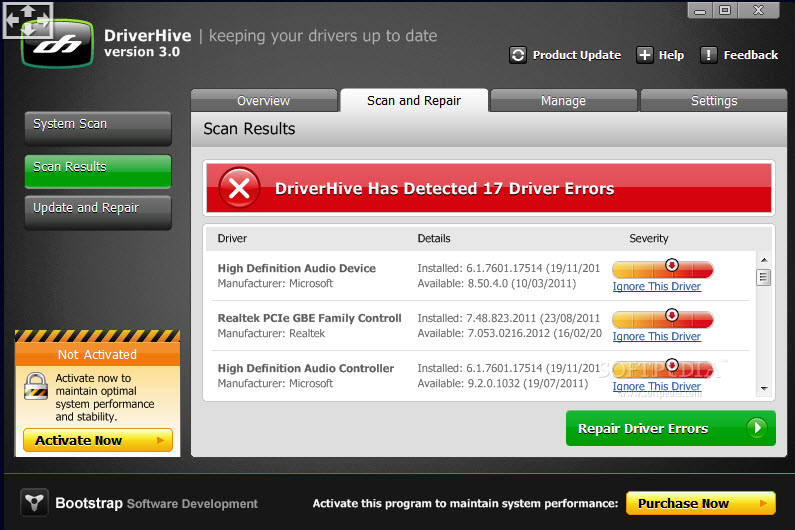795x530 pixels.
Task: Click the Not Activated header
Action: (97, 354)
